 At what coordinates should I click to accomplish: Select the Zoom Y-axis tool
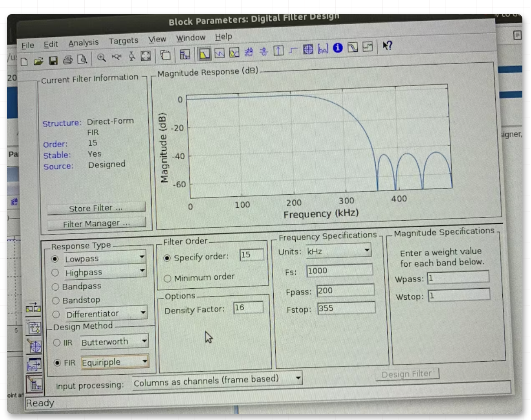point(132,56)
